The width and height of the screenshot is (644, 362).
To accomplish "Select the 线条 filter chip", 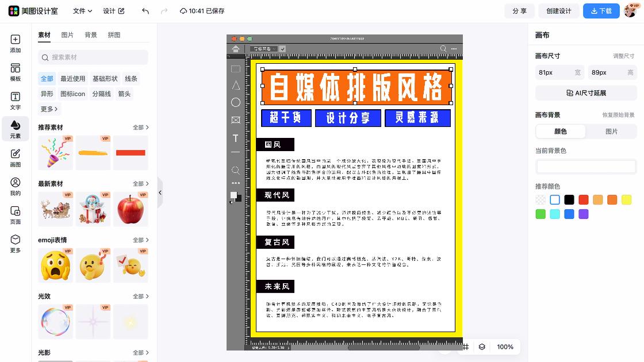I will coord(131,78).
